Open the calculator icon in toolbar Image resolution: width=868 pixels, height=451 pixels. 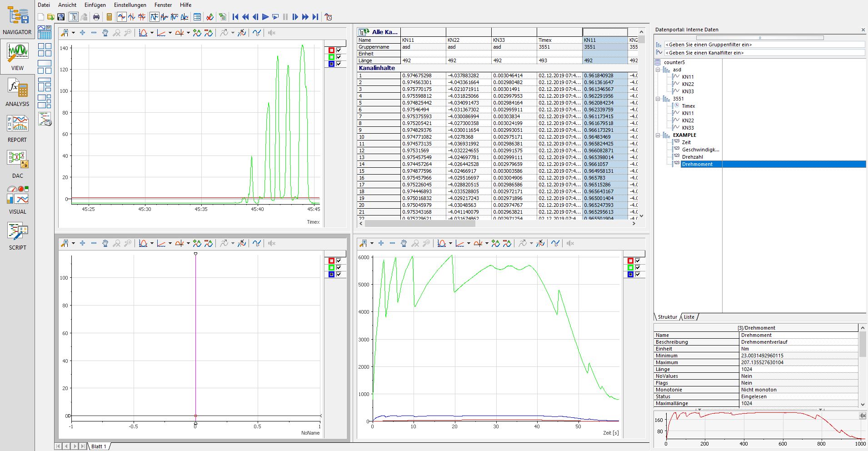109,17
